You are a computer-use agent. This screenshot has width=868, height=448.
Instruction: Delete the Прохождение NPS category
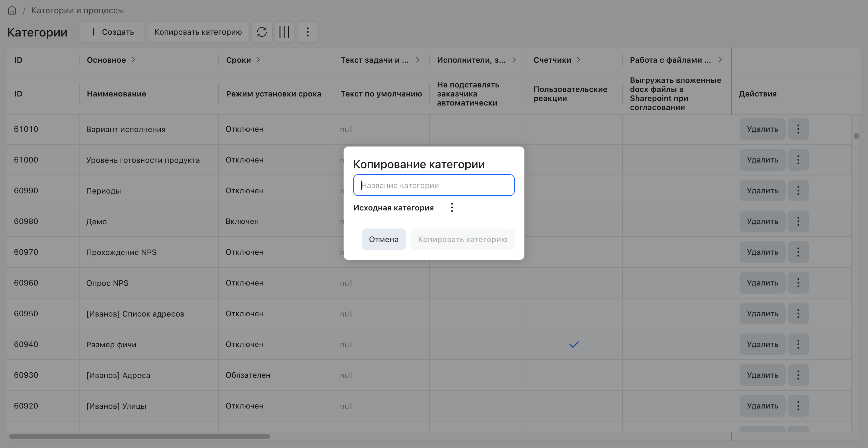pyautogui.click(x=762, y=252)
